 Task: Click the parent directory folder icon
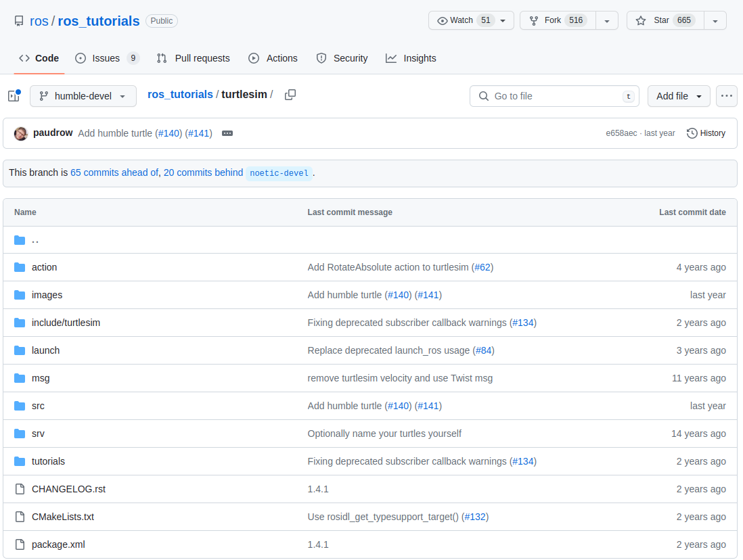pyautogui.click(x=20, y=240)
